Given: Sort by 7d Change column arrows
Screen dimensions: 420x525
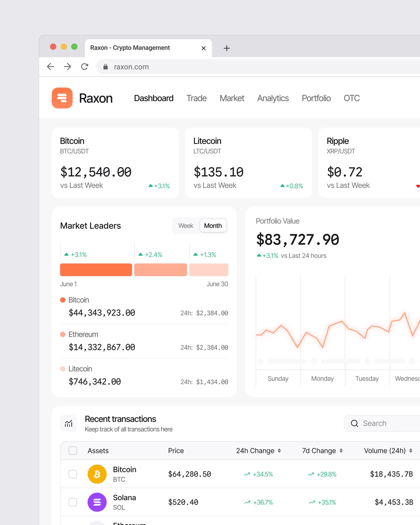Looking at the screenshot, I should tap(341, 450).
